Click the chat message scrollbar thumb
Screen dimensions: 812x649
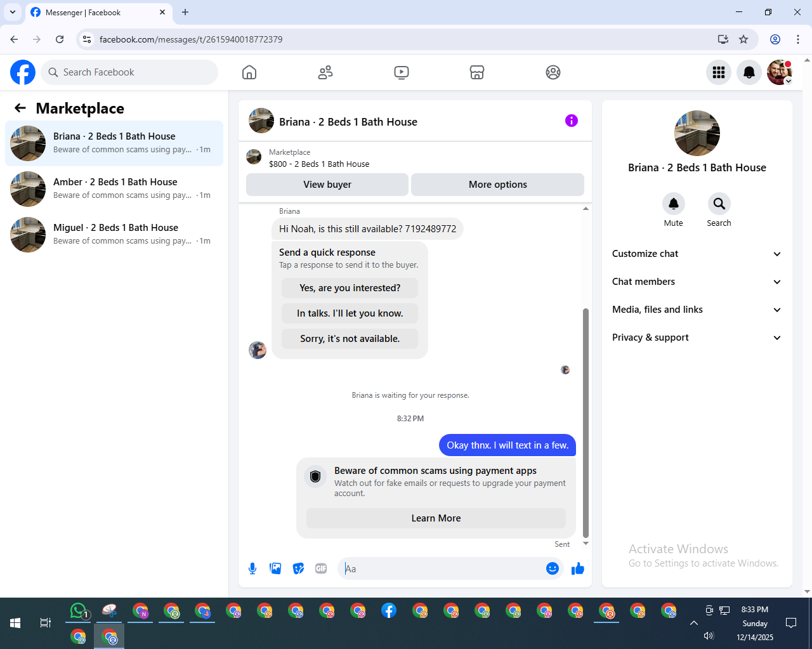pos(586,423)
